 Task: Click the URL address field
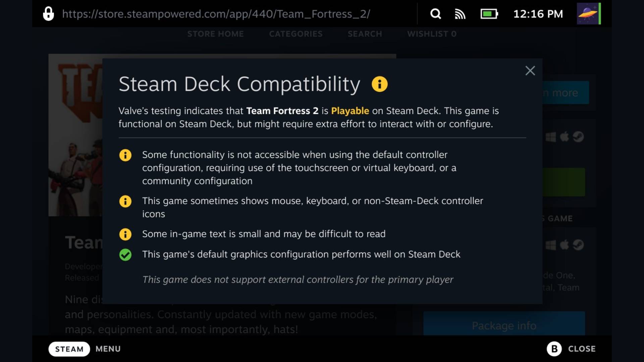(216, 14)
